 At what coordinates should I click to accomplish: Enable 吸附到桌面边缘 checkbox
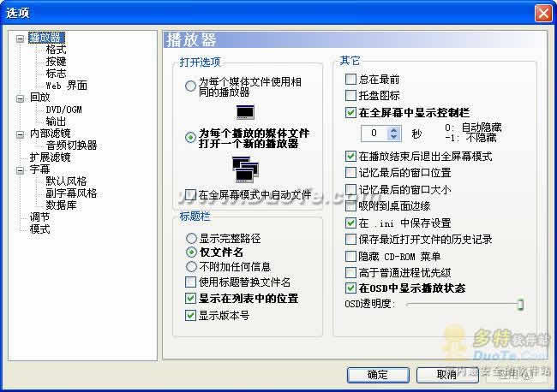(x=350, y=205)
